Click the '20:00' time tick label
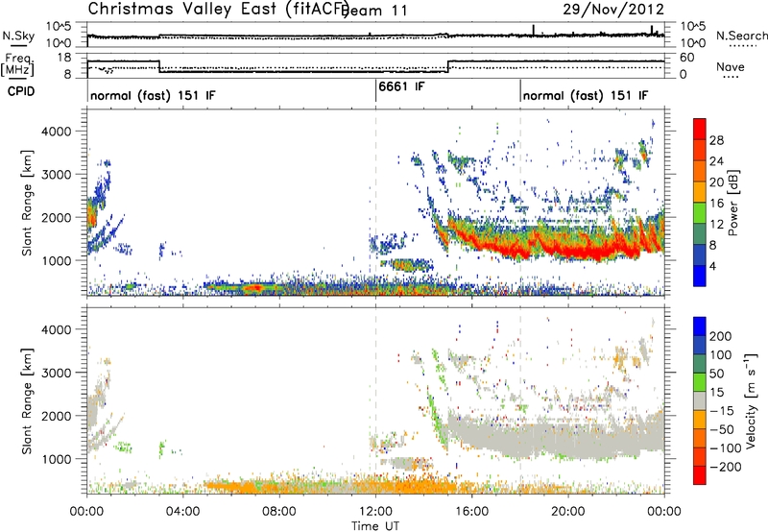 [x=568, y=512]
